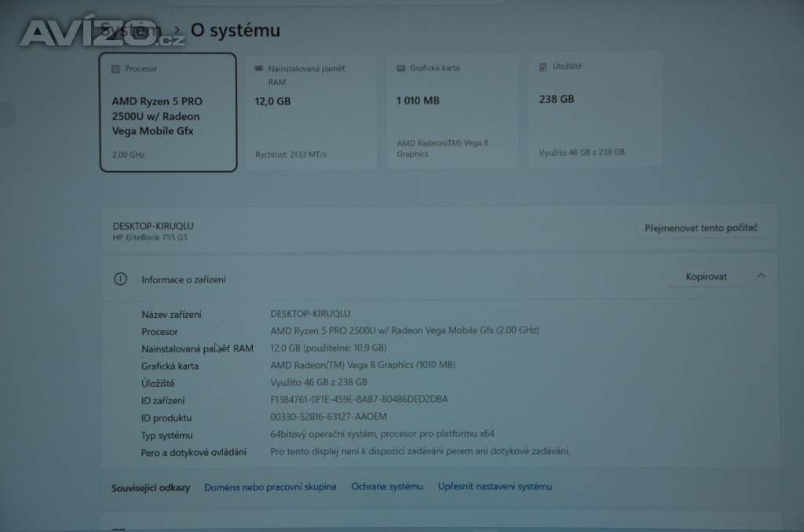Open the Grafická karta card
This screenshot has width=804, height=532.
453,111
